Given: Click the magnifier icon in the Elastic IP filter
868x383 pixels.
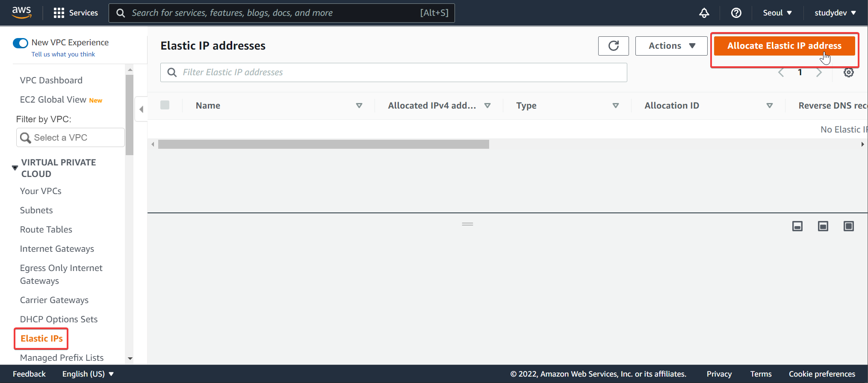Looking at the screenshot, I should [172, 72].
